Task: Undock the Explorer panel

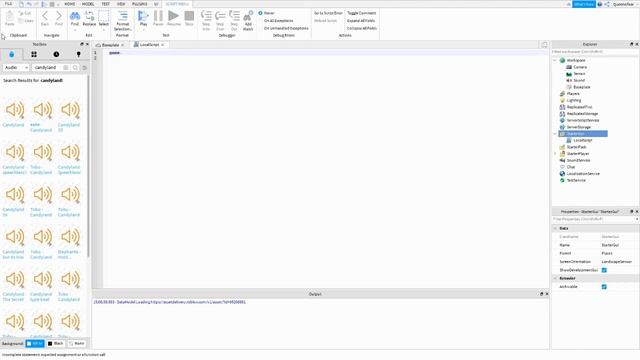Action: [631, 44]
